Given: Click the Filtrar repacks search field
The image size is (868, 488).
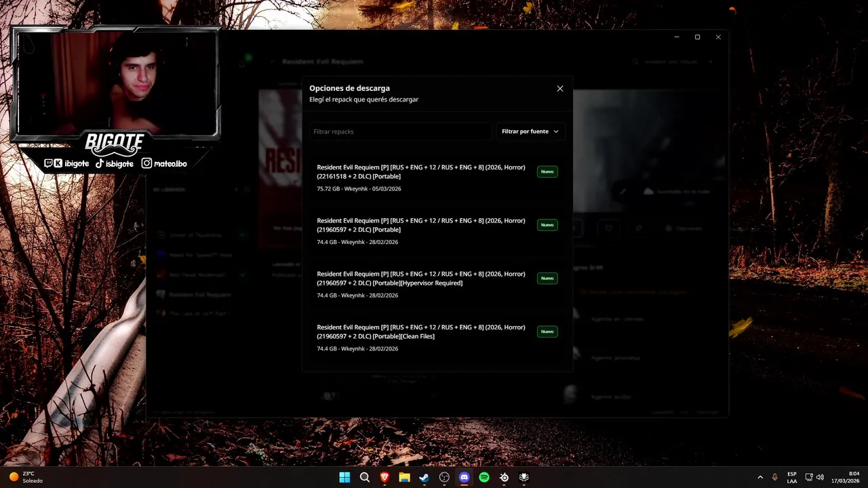Looking at the screenshot, I should tap(400, 131).
